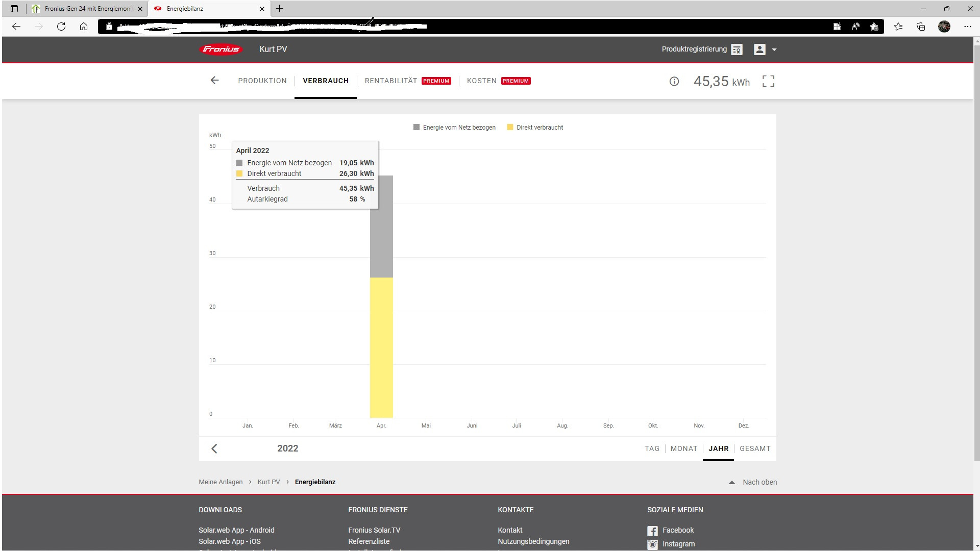The width and height of the screenshot is (980, 551).
Task: Open the Kurt PV breadcrumb link
Action: [268, 482]
